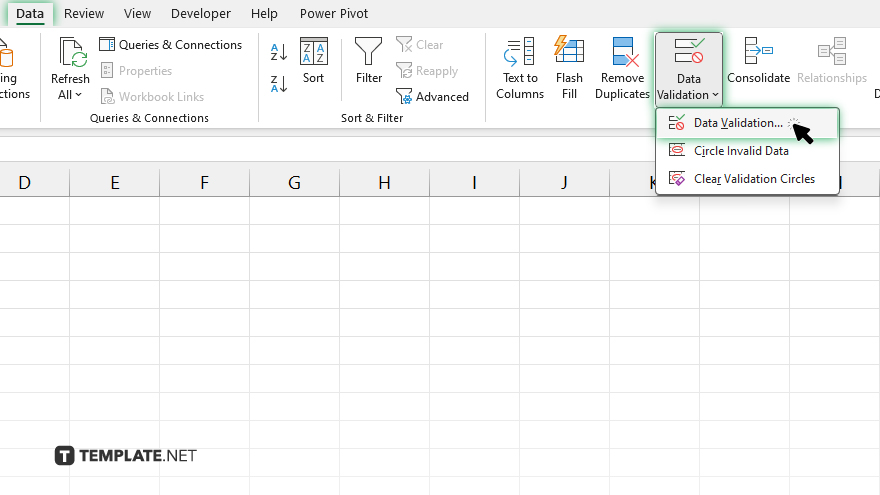The height and width of the screenshot is (495, 880).
Task: Run Flash Fill tool
Action: (x=569, y=67)
